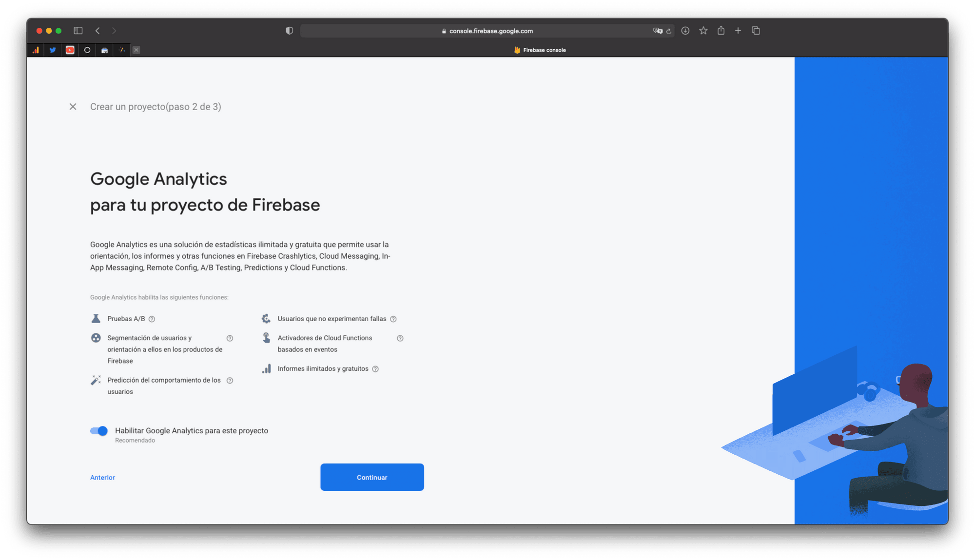The width and height of the screenshot is (975, 560).
Task: Open help for Pruebas A/B
Action: (x=152, y=319)
